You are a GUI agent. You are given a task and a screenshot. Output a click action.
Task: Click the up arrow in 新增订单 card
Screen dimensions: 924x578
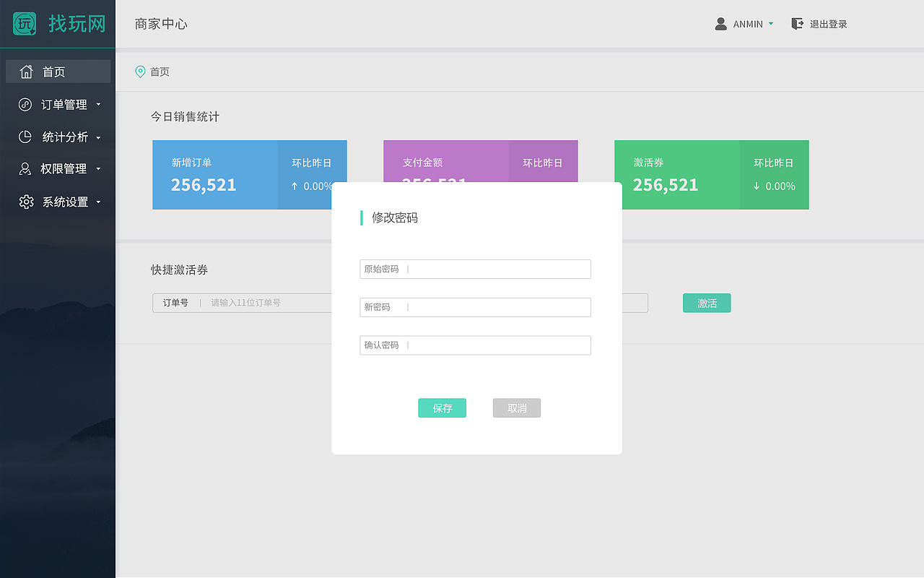295,186
